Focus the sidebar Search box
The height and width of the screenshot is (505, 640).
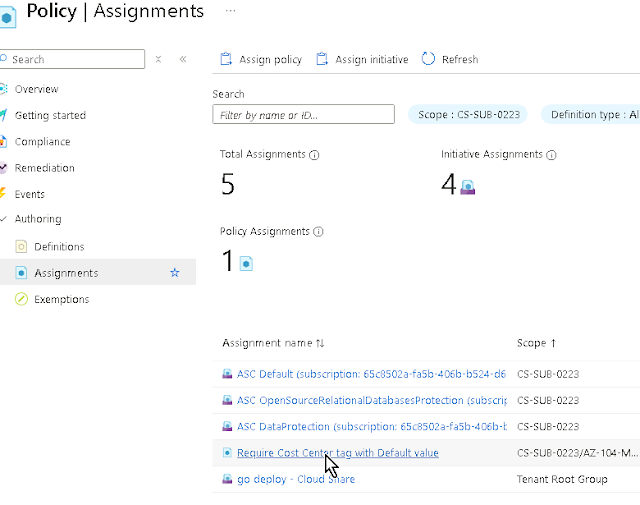[72, 59]
